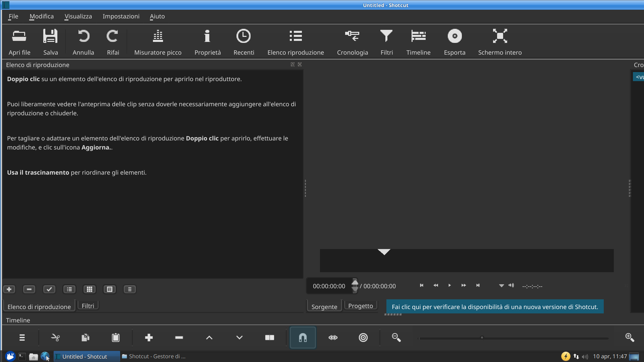This screenshot has width=644, height=362.
Task: Open the Visualizza menu
Action: [x=78, y=16]
